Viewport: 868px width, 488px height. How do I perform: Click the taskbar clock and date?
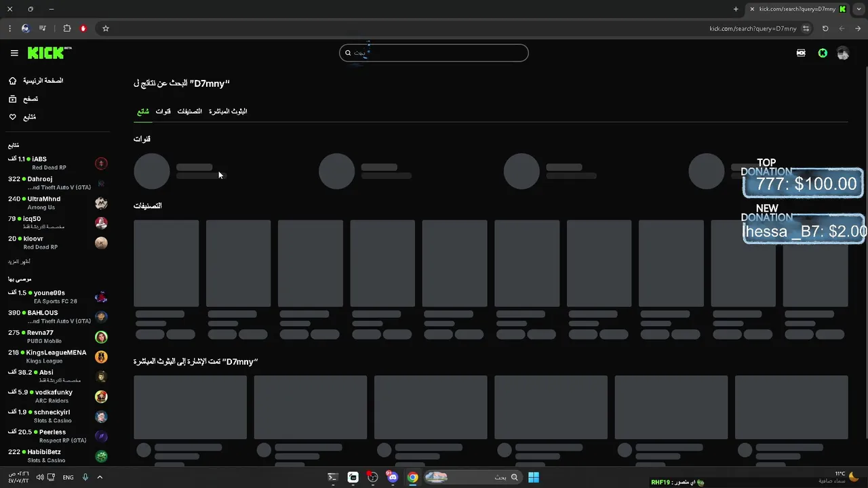(18, 477)
